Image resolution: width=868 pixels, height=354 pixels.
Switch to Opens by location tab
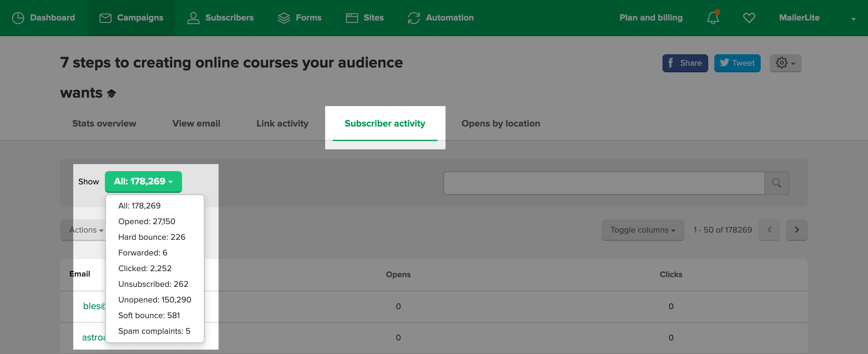coord(500,123)
